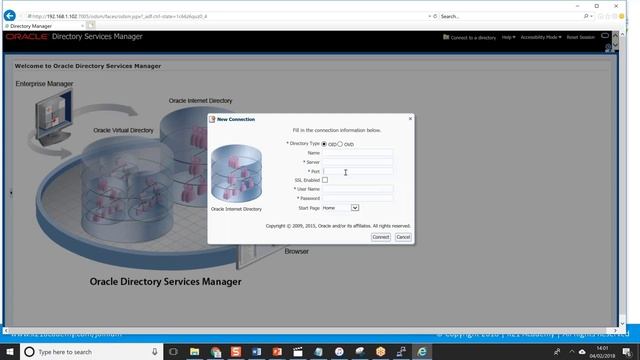Click the New Connection dialog title icon

coord(212,119)
